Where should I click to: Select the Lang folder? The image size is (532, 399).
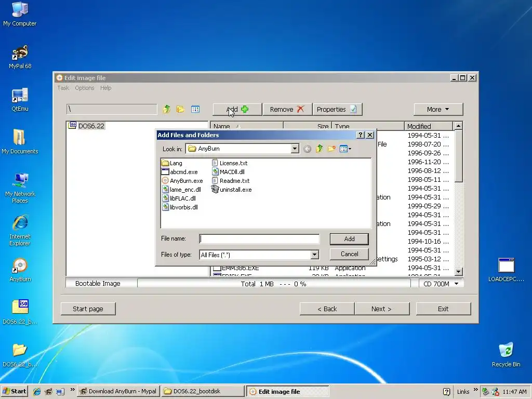172,163
